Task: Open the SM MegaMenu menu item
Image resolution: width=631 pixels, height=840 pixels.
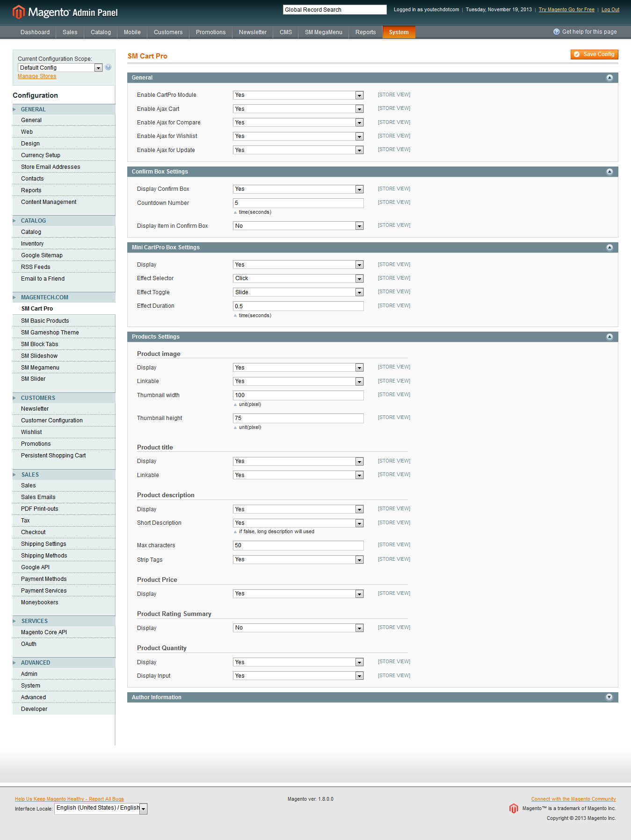Action: (x=324, y=32)
